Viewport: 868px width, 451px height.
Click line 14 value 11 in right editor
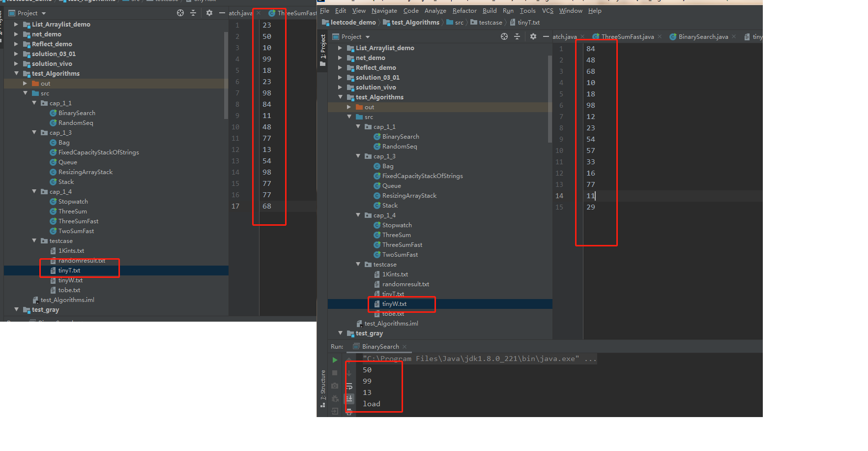pyautogui.click(x=590, y=196)
